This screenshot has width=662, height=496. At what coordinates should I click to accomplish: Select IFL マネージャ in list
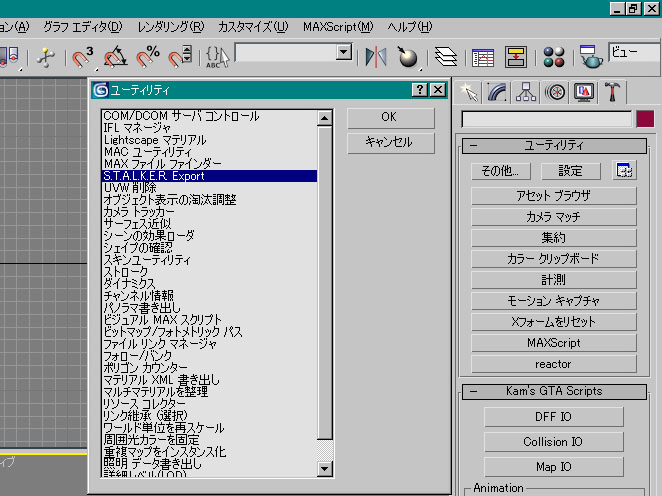click(x=209, y=128)
